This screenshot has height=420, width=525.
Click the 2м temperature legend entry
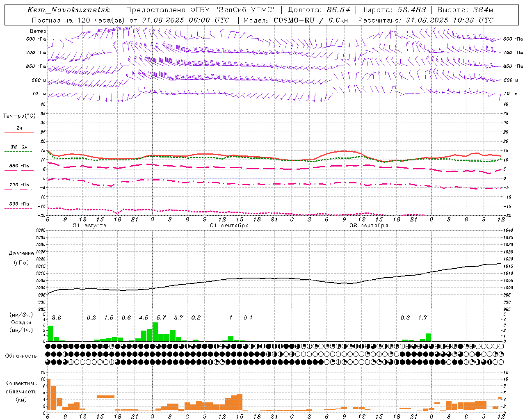(19, 128)
